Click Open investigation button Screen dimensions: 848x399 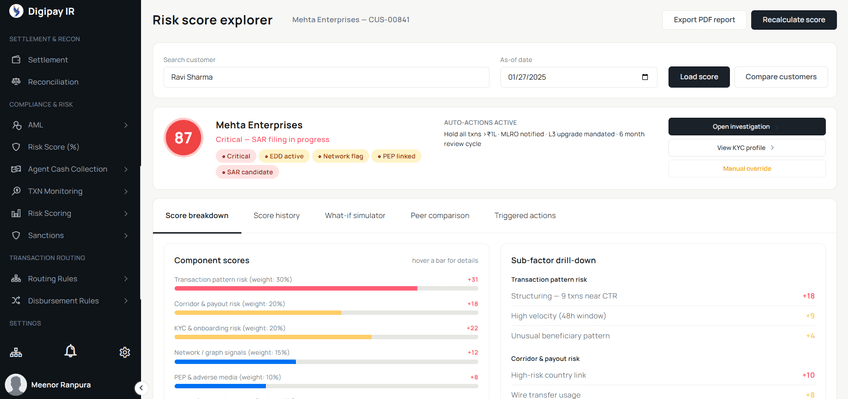747,127
